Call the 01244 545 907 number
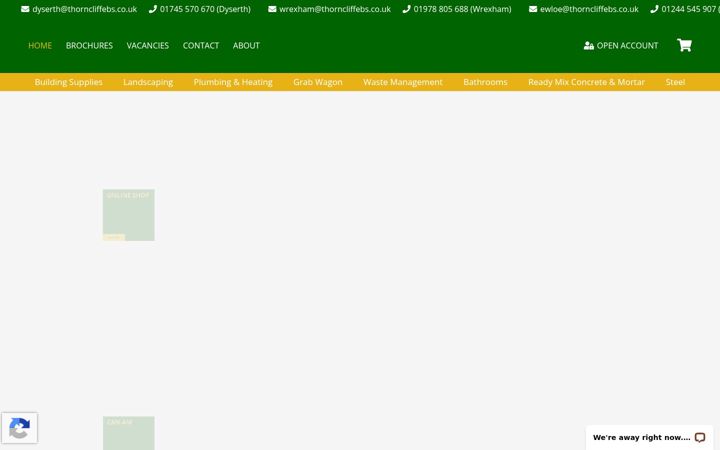Image resolution: width=720 pixels, height=450 pixels. [x=690, y=9]
